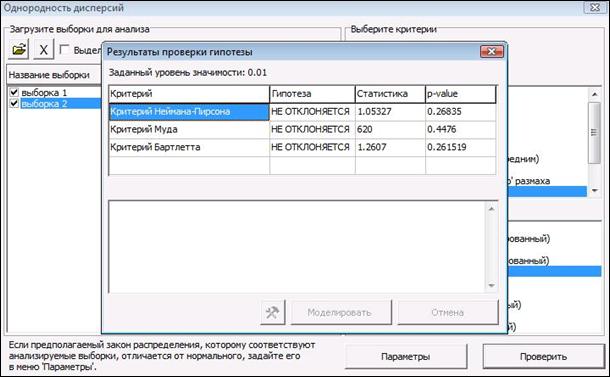610x377 pixels.
Task: Click down arrow of results text box scrollbar
Action: coord(491,286)
